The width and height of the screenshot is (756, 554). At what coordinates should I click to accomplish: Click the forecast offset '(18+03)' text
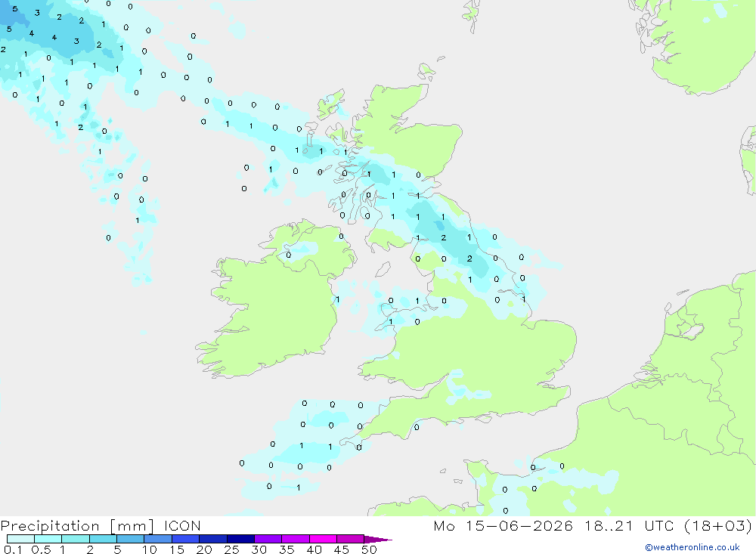coord(718,525)
